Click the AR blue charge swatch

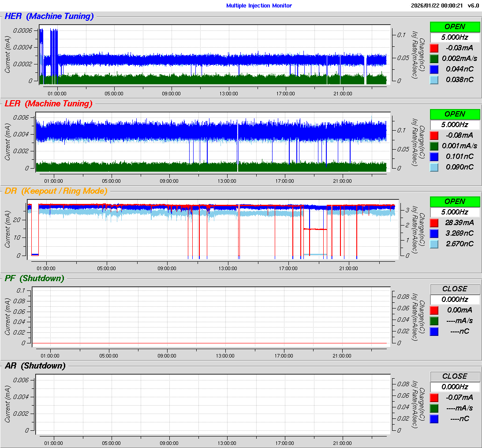coord(434,419)
